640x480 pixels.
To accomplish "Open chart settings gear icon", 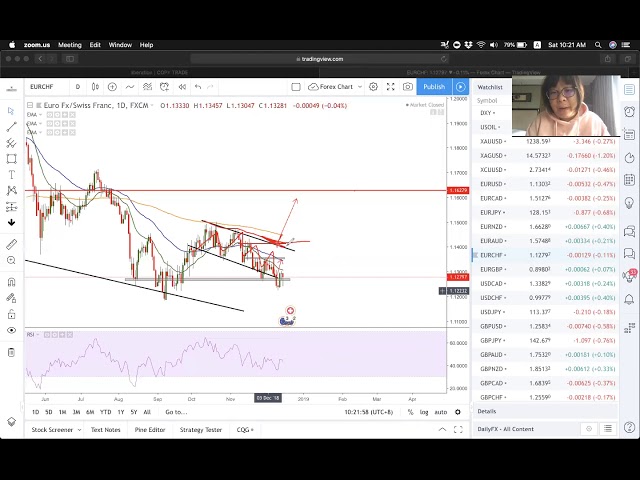I will pos(373,87).
